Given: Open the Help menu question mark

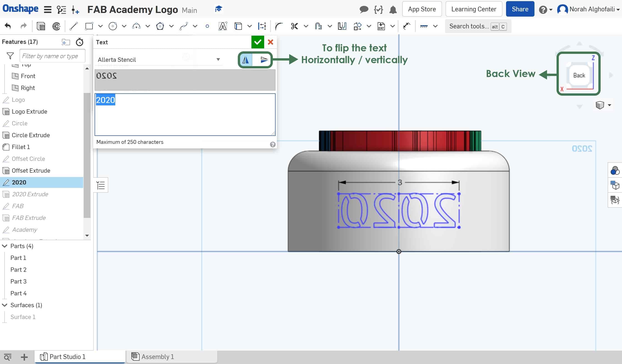Looking at the screenshot, I should [x=543, y=10].
